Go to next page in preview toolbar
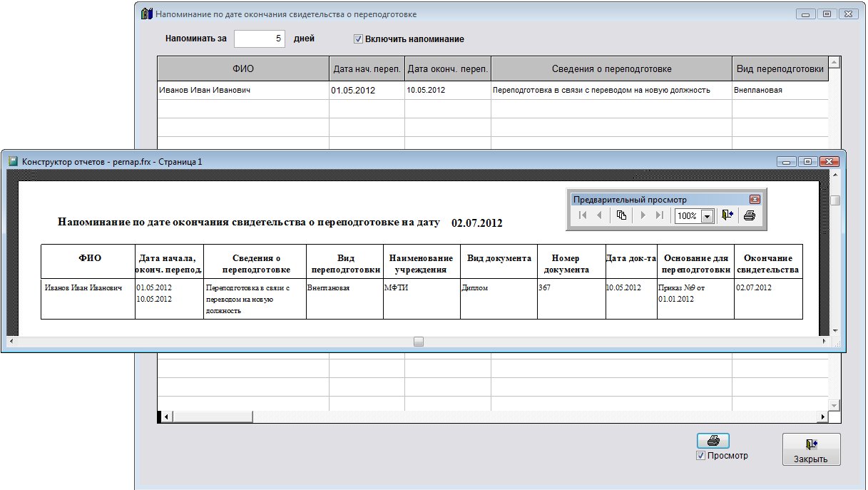This screenshot has height=490, width=868. 643,215
